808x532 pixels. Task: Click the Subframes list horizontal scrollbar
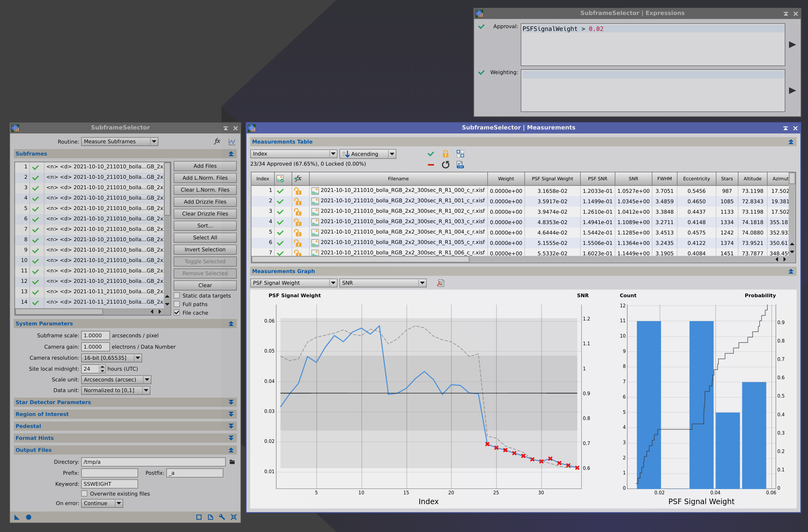pos(59,312)
